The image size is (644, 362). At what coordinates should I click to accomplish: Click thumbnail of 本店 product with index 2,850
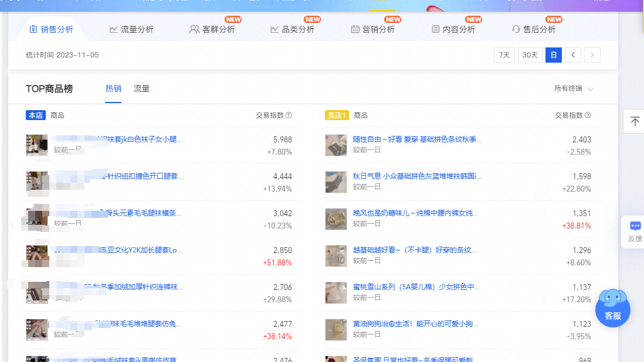(x=37, y=256)
